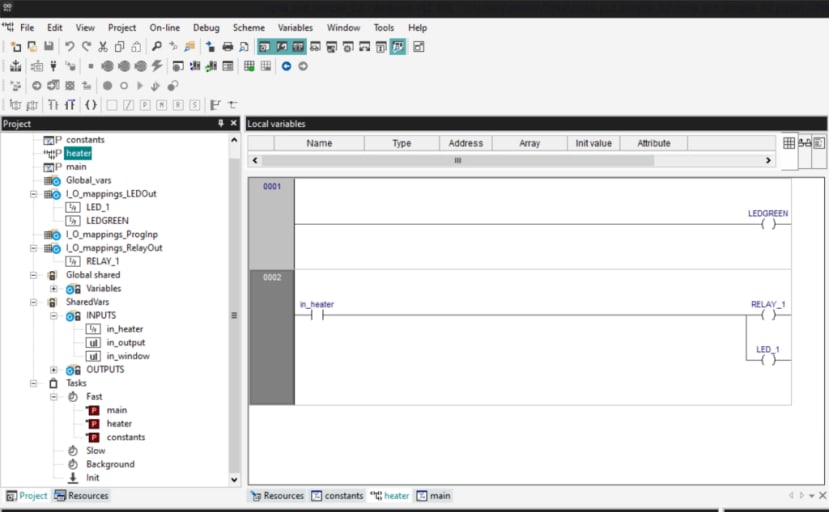Toggle the first highlighted workspace window button
Image resolution: width=829 pixels, height=512 pixels.
tap(264, 47)
